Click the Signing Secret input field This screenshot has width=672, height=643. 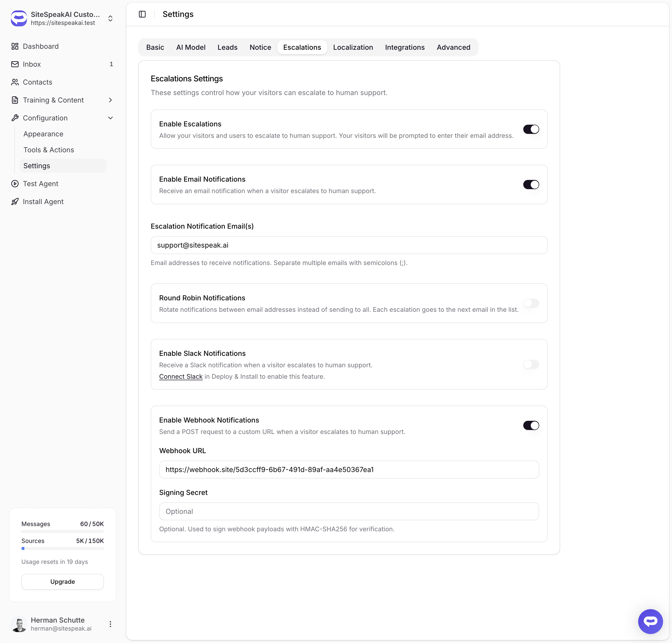(x=349, y=511)
